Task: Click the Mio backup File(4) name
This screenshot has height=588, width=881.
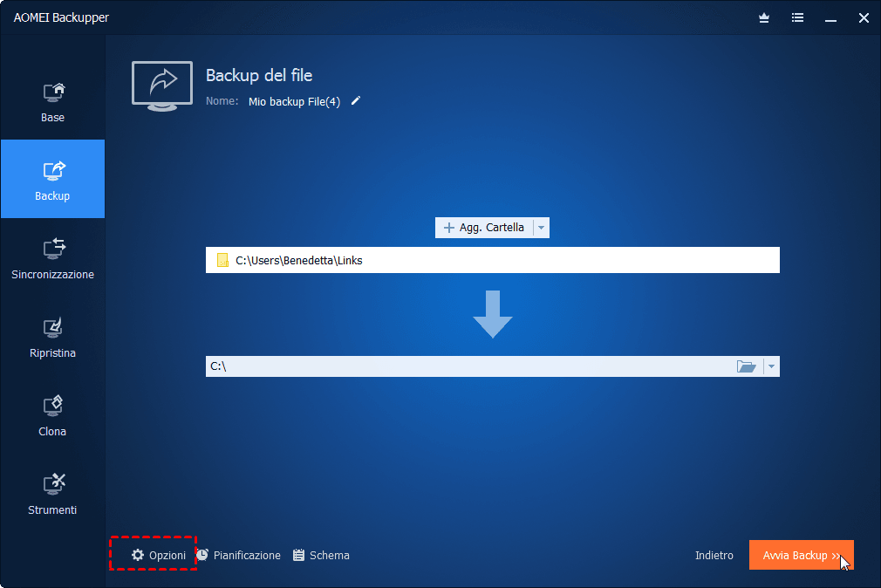Action: pos(295,102)
